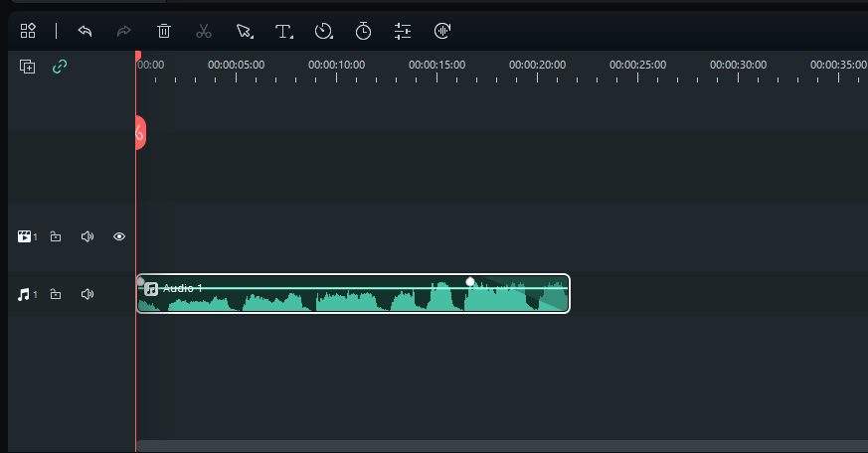Jump to 00:00:20:00 on the ruler
The height and width of the screenshot is (453, 868).
click(x=538, y=65)
